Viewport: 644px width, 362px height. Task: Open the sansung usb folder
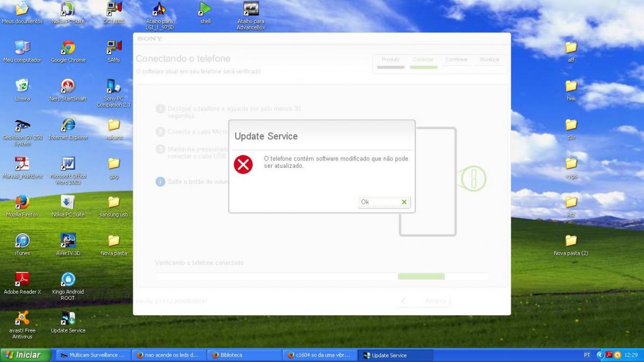pos(114,206)
